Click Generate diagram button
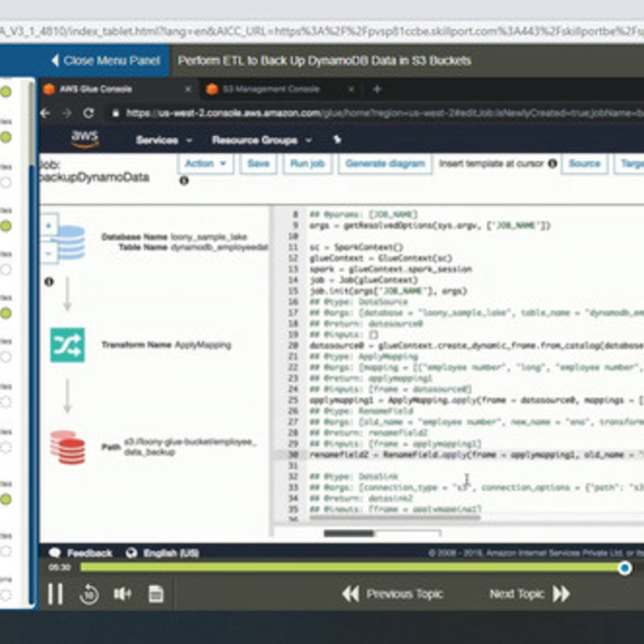The height and width of the screenshot is (644, 644). point(385,164)
